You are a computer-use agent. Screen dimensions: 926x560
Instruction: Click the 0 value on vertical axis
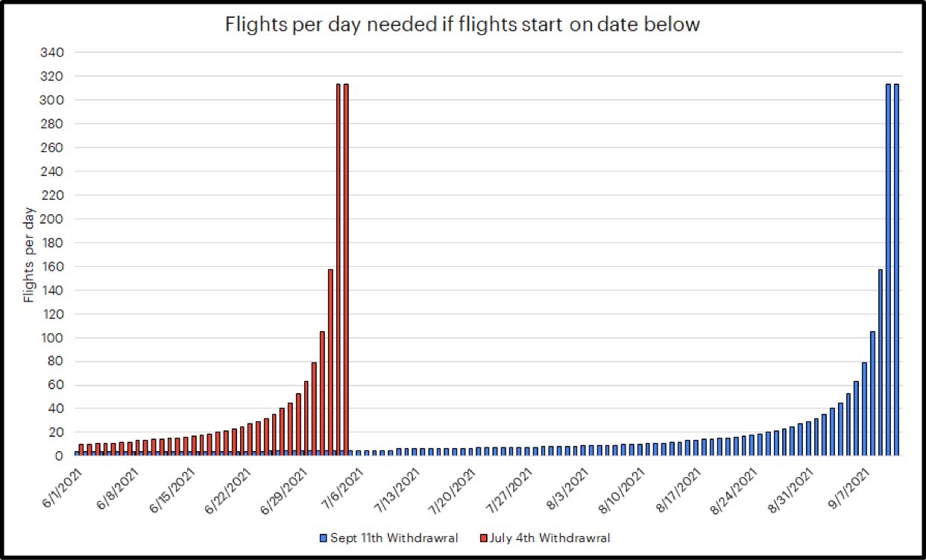coord(63,456)
